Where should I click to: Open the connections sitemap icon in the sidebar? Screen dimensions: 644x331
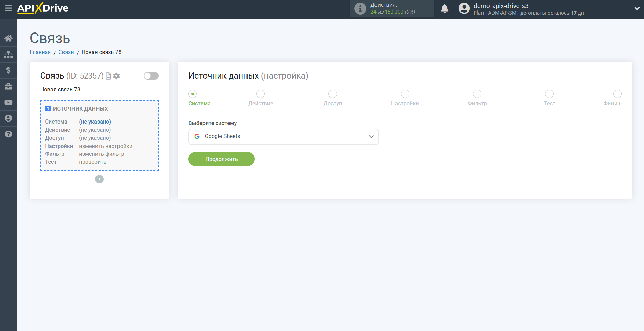8,54
